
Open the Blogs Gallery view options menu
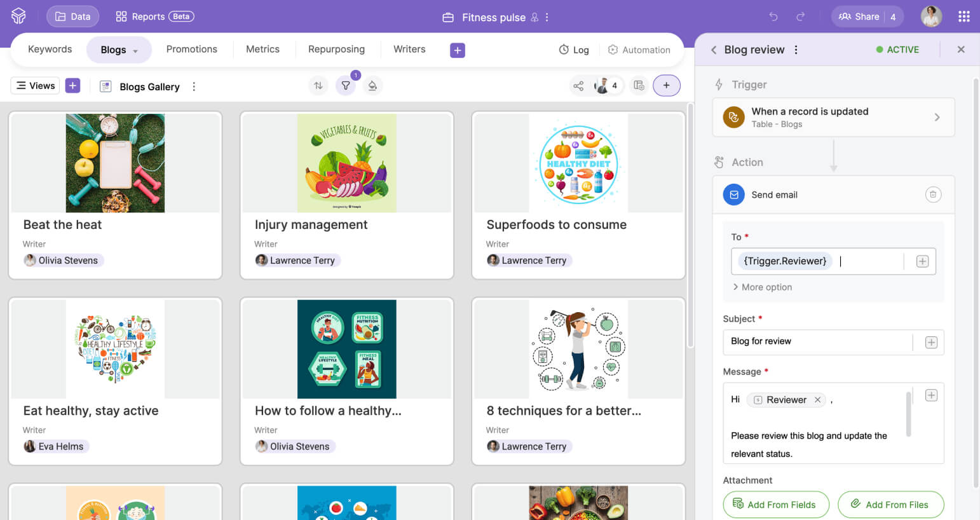coord(194,86)
